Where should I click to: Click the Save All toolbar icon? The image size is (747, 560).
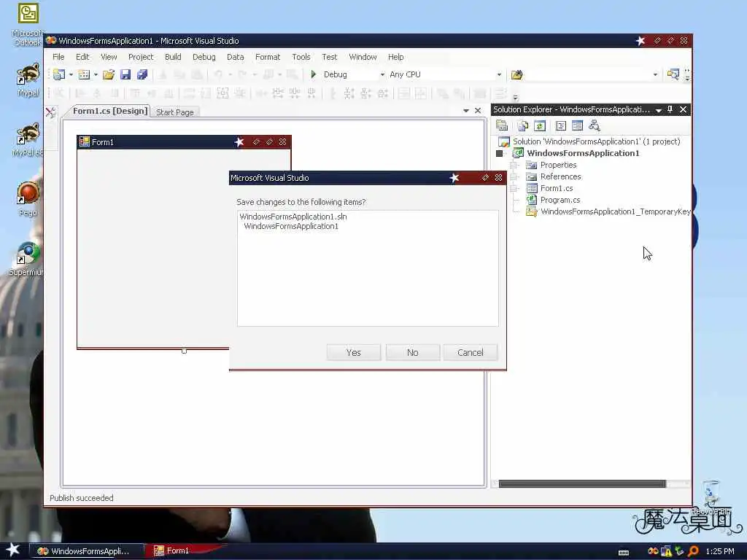pos(142,74)
